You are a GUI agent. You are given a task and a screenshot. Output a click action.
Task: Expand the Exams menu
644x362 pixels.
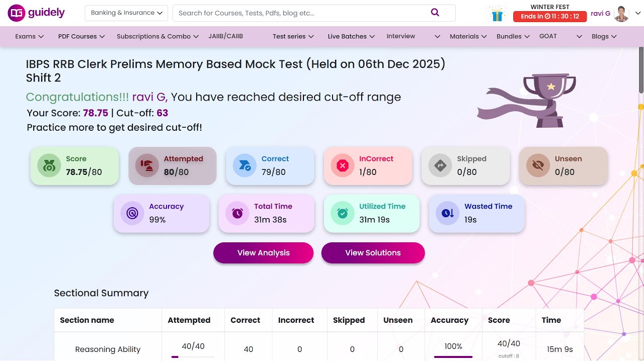[30, 36]
